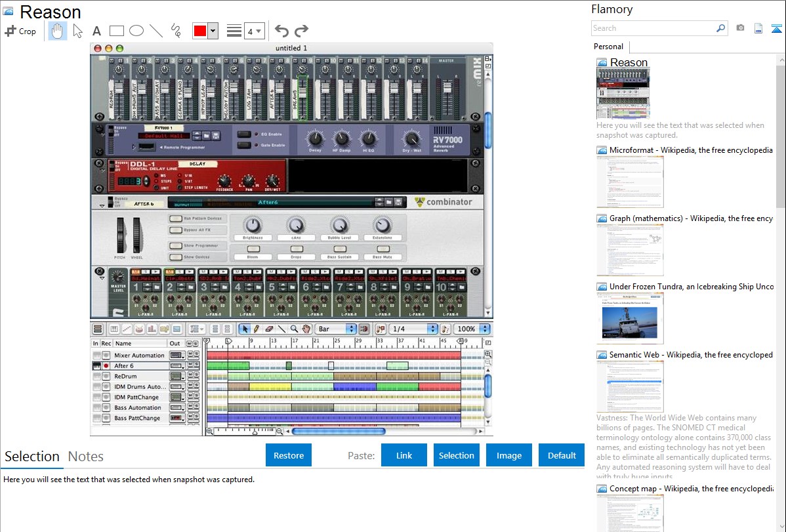Click the red color swatch
This screenshot has height=532, width=786.
(x=199, y=31)
